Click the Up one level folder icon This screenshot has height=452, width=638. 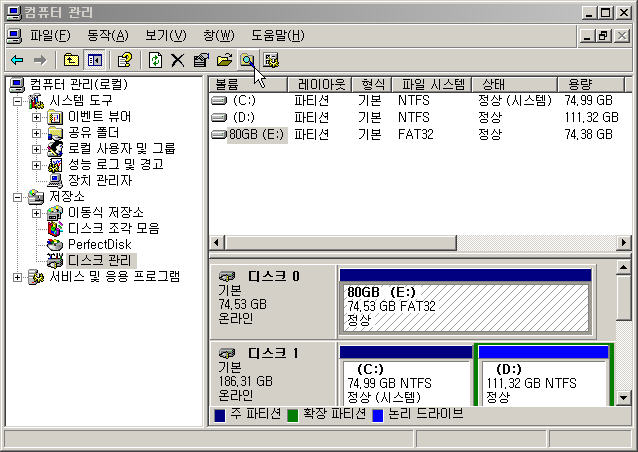coord(71,60)
